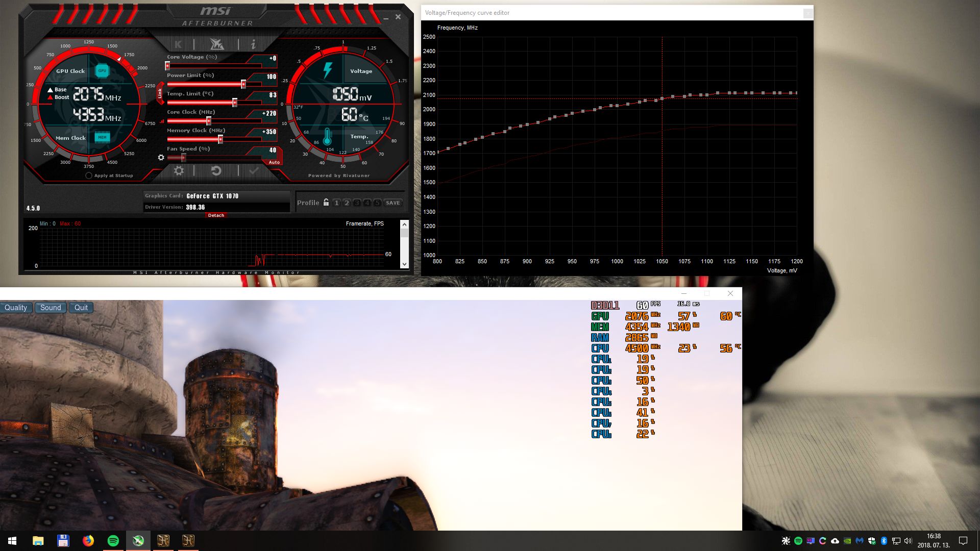Open Afterburner settings gear icon
Screen dimensions: 980x551
pyautogui.click(x=179, y=171)
